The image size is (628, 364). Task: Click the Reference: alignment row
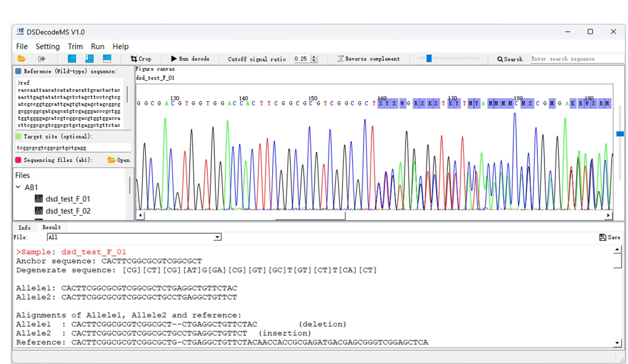tap(222, 342)
